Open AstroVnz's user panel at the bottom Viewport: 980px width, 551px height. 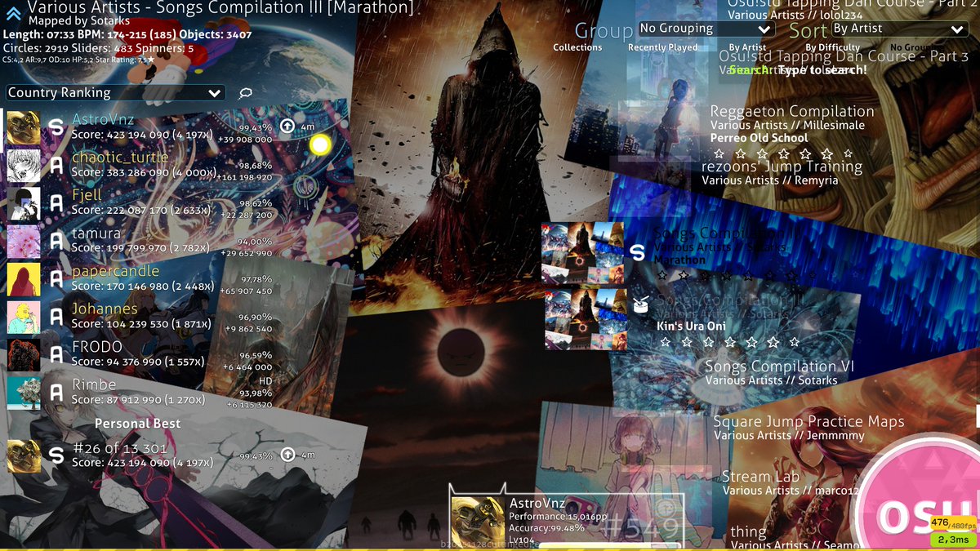(566, 519)
